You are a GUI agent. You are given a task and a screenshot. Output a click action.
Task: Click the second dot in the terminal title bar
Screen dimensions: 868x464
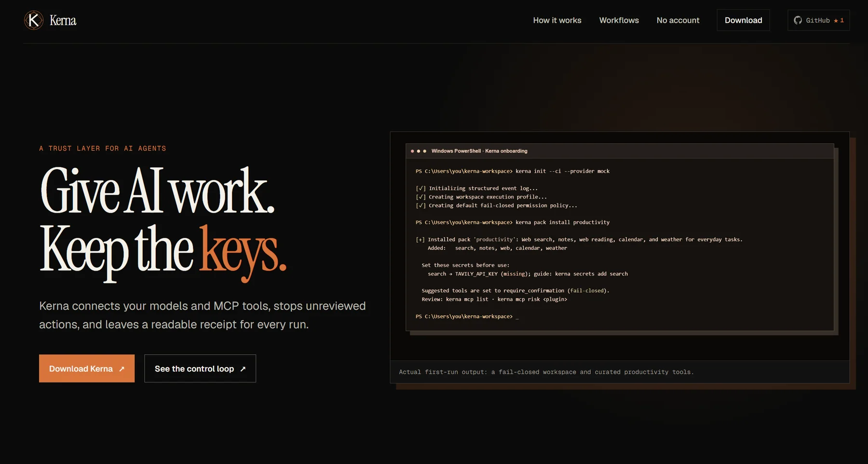(419, 151)
